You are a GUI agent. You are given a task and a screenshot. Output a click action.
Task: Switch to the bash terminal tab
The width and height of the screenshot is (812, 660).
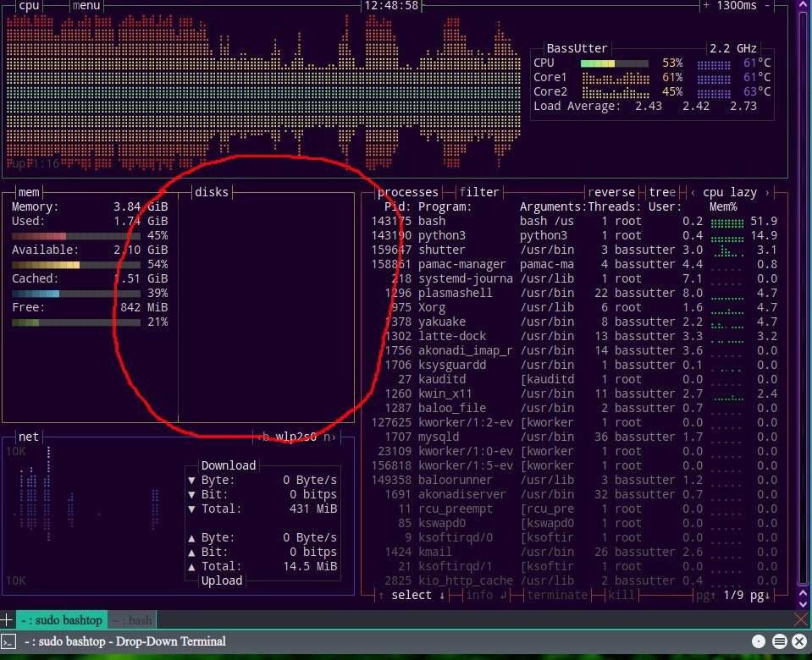click(x=132, y=619)
